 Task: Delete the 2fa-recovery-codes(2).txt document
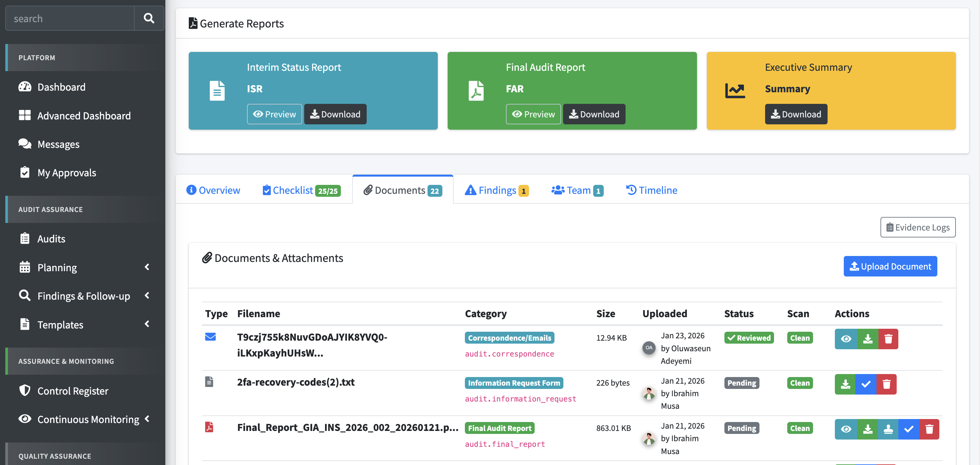pos(886,384)
